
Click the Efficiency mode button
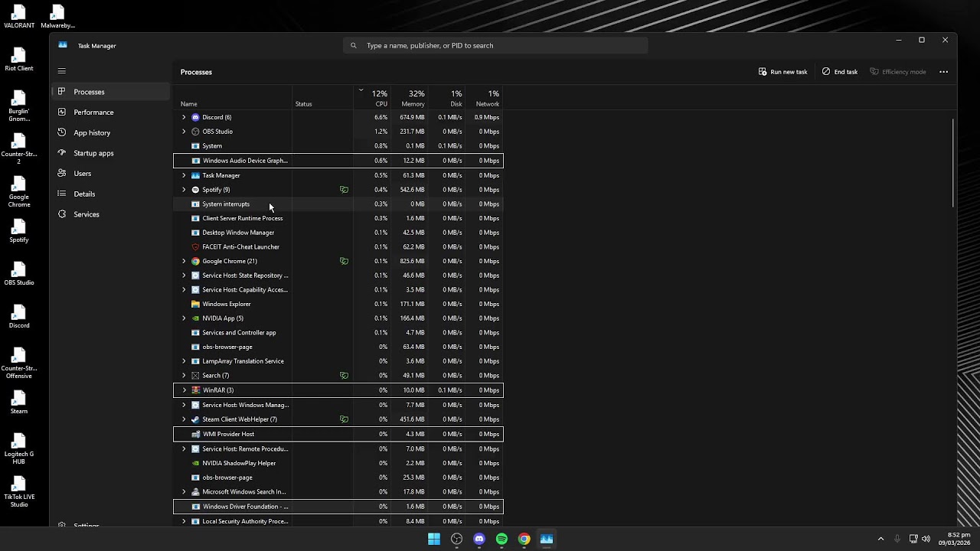click(898, 72)
